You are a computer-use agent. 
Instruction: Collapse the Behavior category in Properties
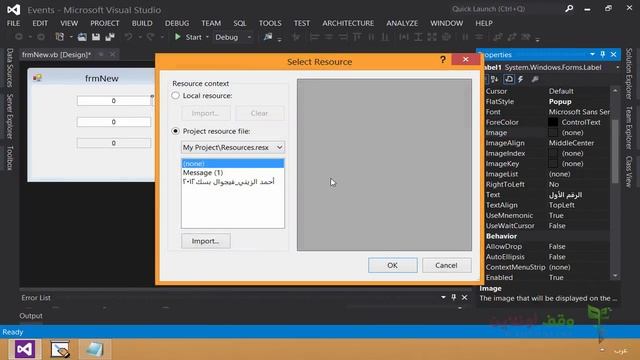(x=501, y=236)
